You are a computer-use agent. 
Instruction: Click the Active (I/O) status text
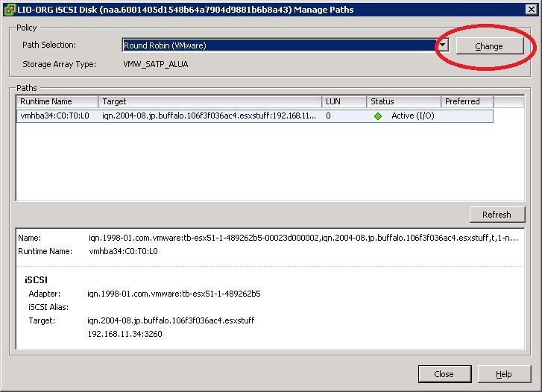point(412,116)
